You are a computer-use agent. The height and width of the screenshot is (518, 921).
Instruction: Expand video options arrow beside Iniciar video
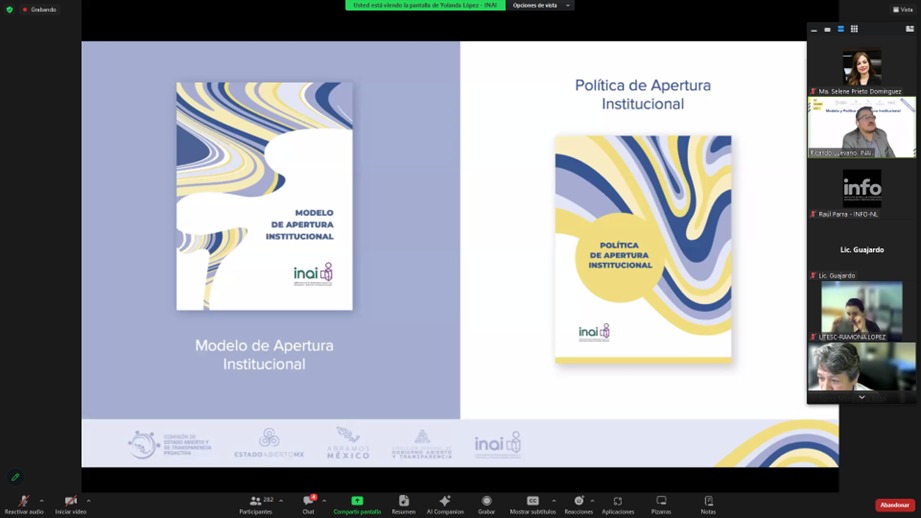point(88,501)
